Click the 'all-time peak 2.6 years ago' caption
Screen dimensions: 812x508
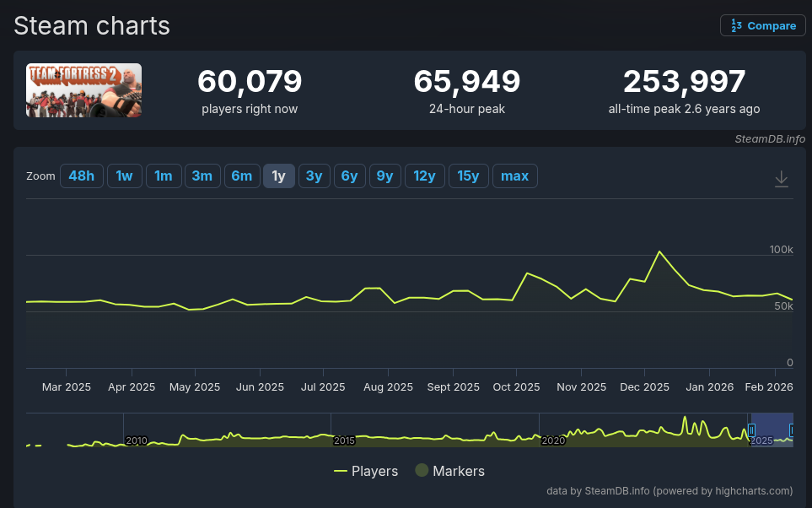(684, 109)
